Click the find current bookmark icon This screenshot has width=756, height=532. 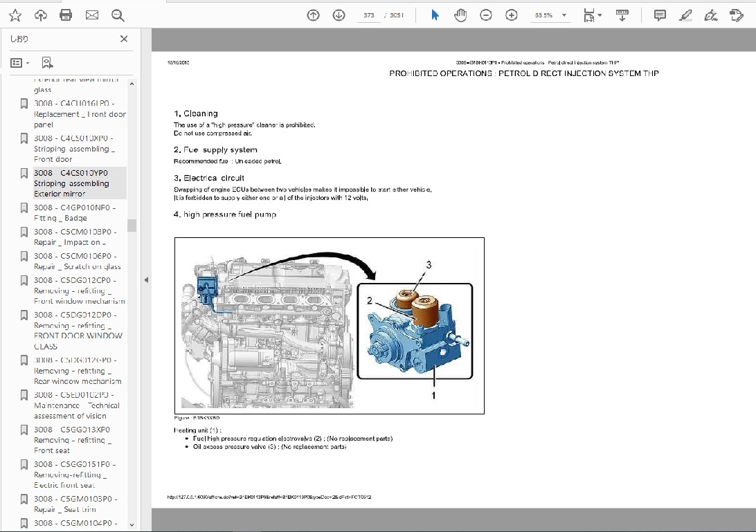[x=47, y=63]
